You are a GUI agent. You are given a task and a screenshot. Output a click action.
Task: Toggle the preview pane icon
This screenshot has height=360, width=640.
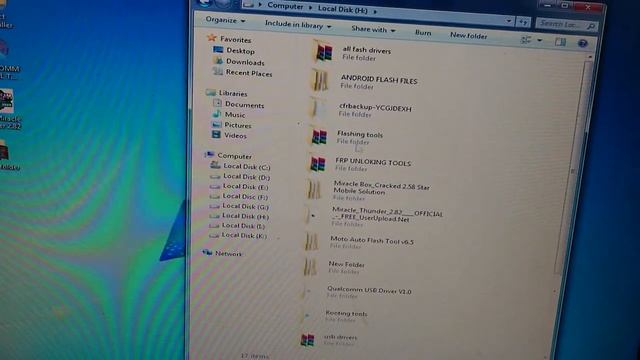click(560, 42)
